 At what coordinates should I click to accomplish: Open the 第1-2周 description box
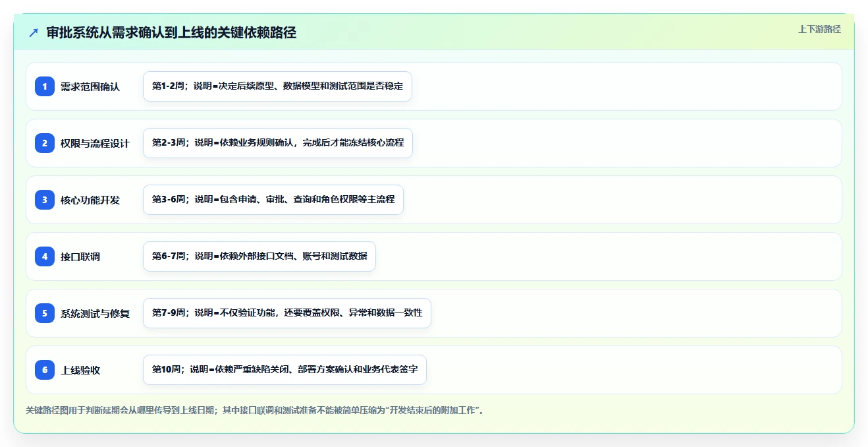[277, 86]
